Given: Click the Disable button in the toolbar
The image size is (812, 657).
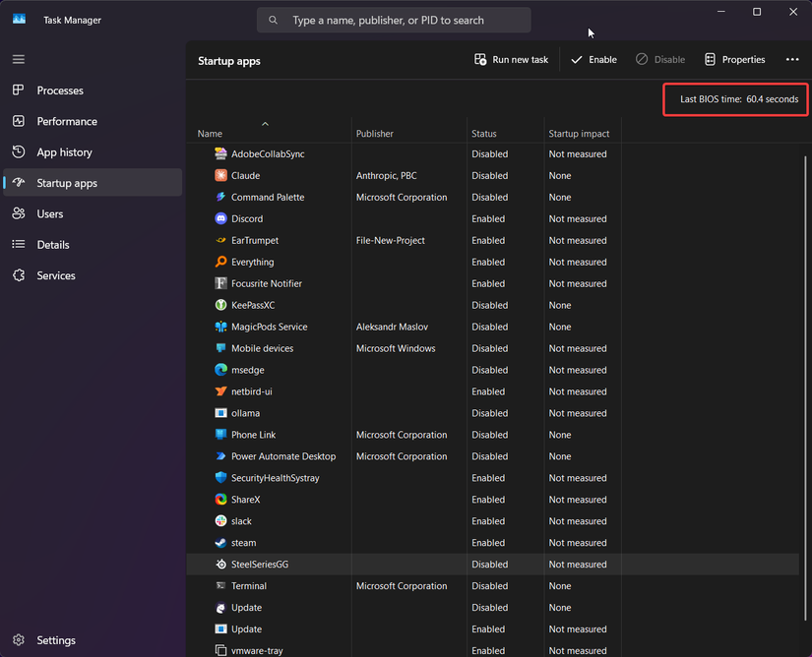Looking at the screenshot, I should (x=660, y=59).
